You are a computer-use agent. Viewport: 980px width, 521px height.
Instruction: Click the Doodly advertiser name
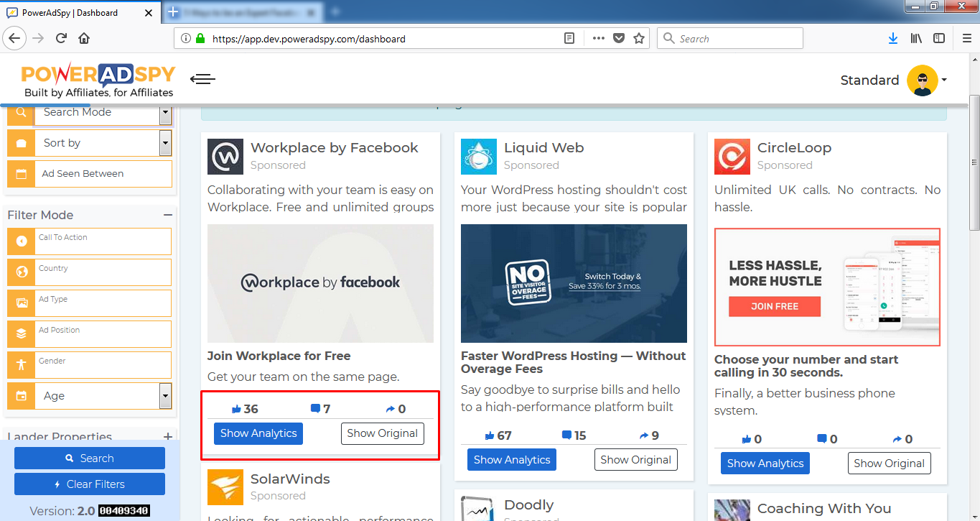point(529,504)
